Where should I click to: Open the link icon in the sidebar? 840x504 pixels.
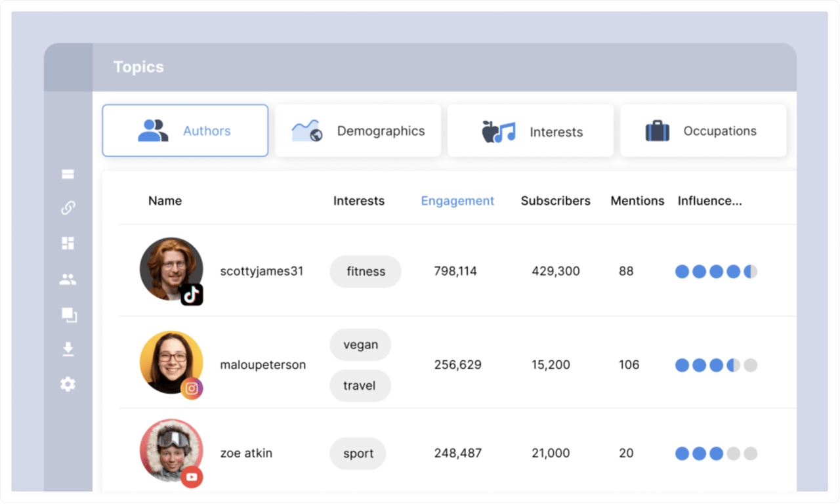point(68,208)
